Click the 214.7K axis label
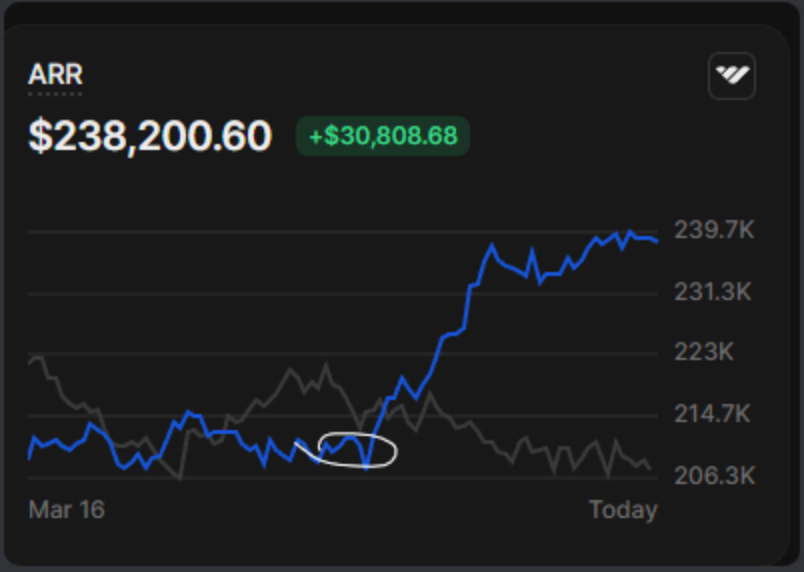Image resolution: width=804 pixels, height=572 pixels. 713,414
